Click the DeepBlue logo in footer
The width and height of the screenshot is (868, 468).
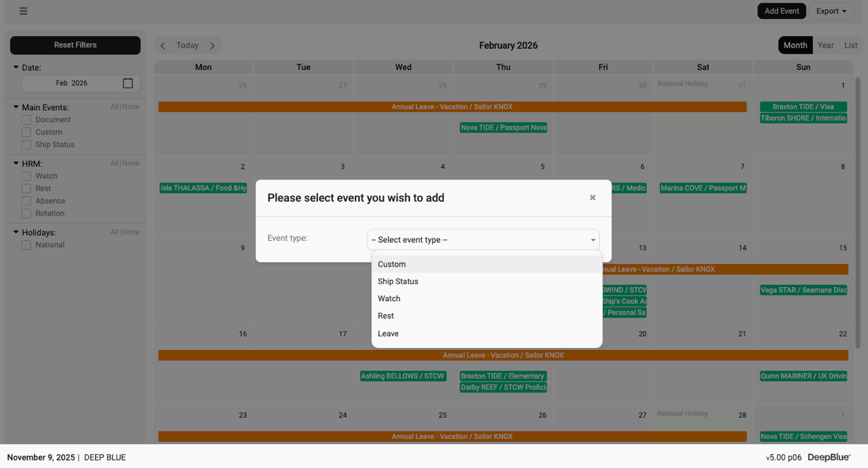[829, 457]
